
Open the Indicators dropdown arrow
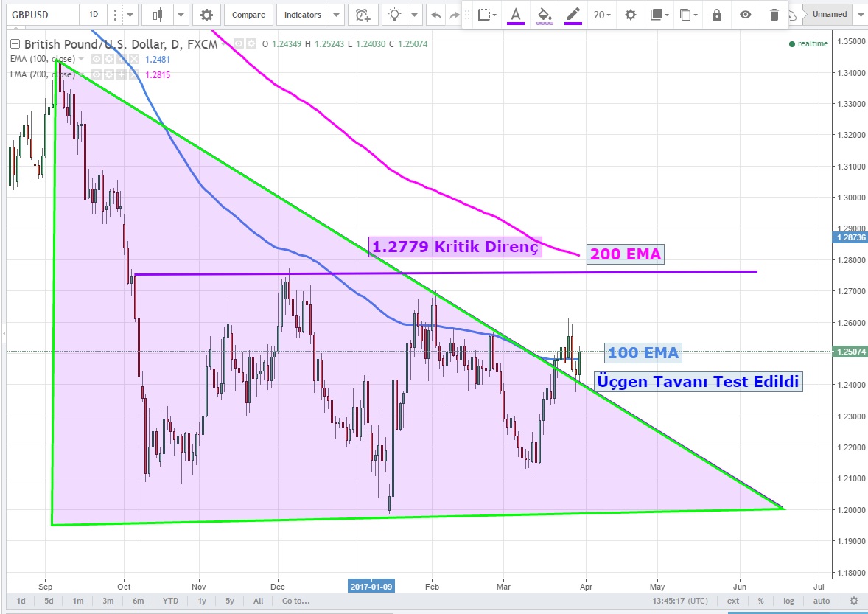336,15
